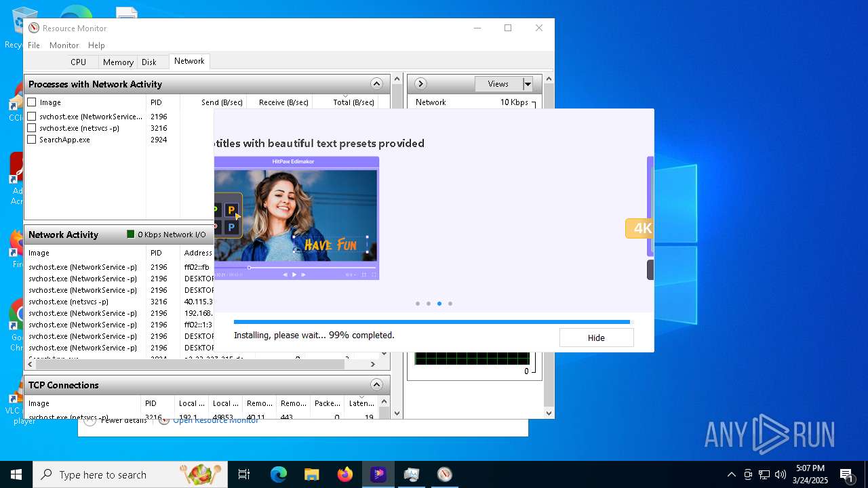This screenshot has width=868, height=488.
Task: Click the taskbar search box
Action: [130, 474]
